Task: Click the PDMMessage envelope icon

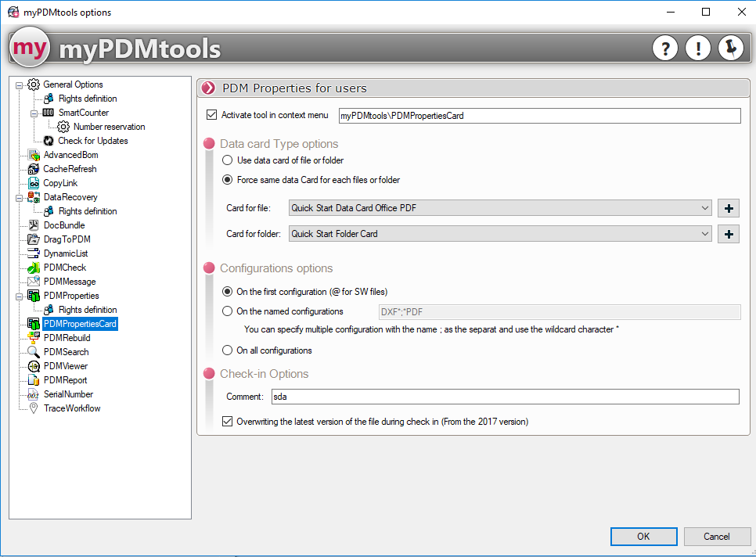Action: tap(34, 282)
